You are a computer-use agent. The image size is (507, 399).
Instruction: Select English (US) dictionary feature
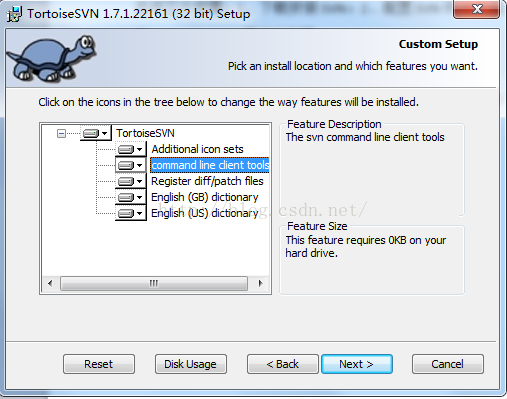205,213
